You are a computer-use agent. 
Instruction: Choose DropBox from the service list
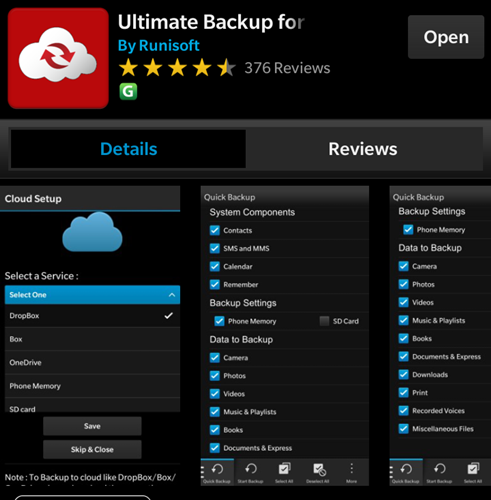[92, 316]
